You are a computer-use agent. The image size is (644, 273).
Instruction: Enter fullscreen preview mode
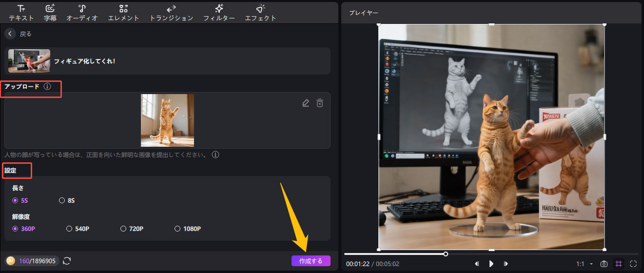click(633, 264)
